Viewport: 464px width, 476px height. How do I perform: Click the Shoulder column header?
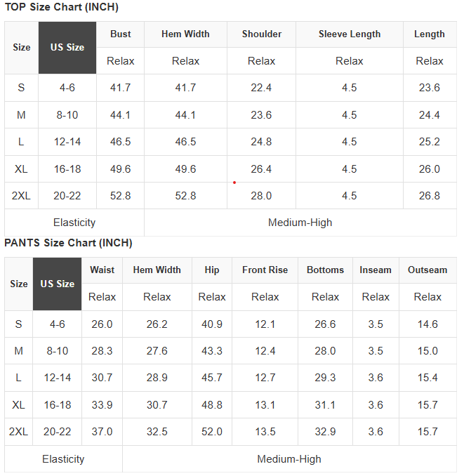click(x=261, y=34)
